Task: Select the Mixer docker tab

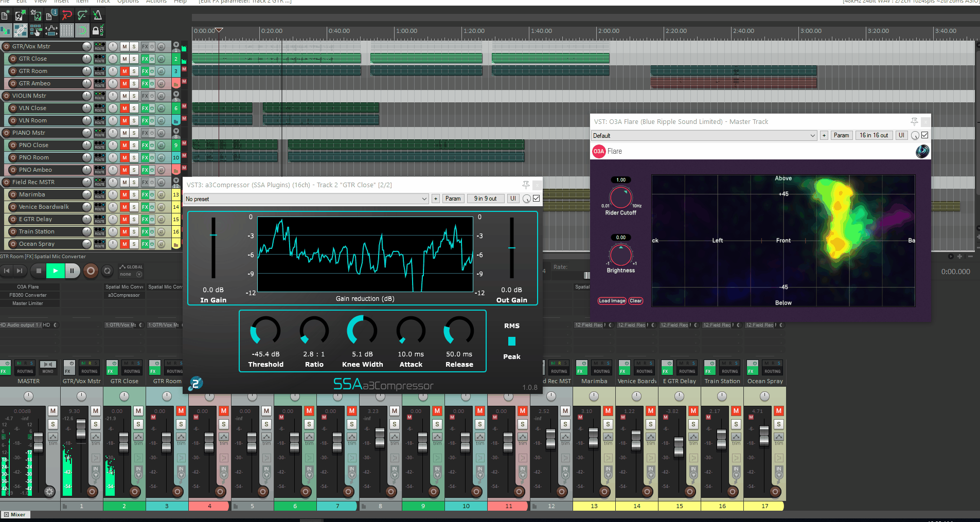Action: (15, 514)
